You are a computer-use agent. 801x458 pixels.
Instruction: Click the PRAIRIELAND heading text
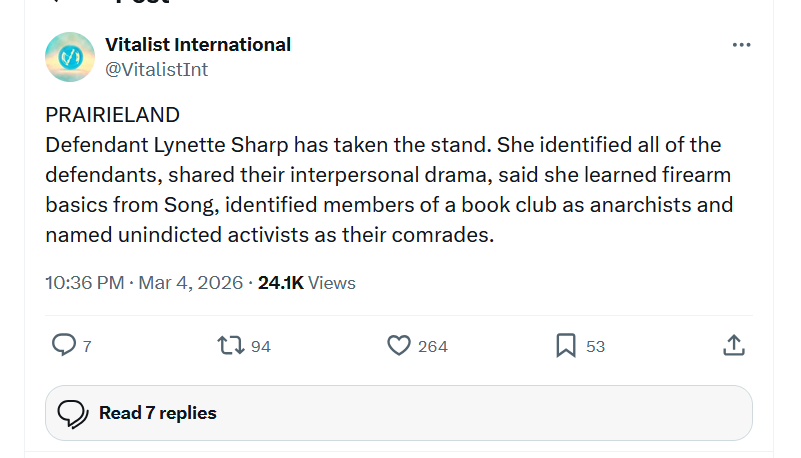click(x=112, y=114)
